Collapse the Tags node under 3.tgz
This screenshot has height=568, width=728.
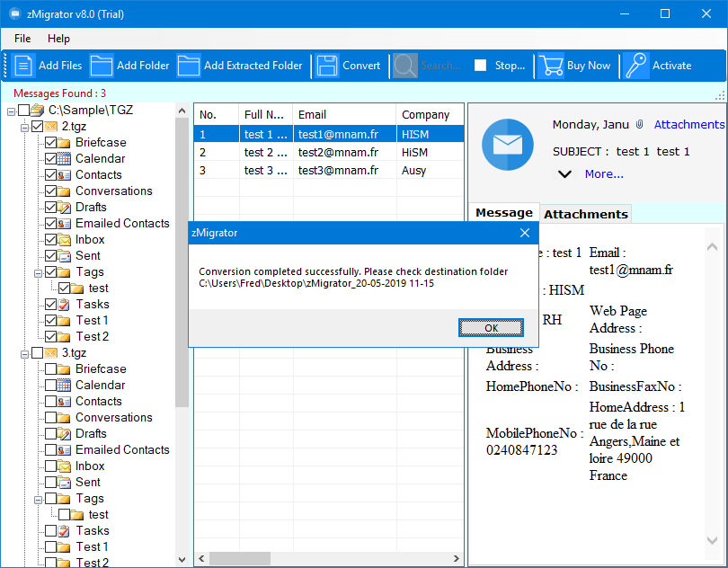38,500
